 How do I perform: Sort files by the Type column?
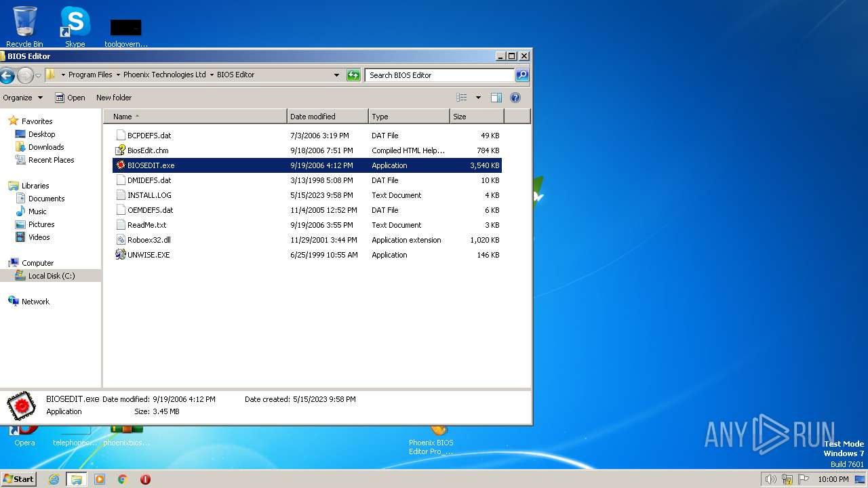(x=409, y=117)
